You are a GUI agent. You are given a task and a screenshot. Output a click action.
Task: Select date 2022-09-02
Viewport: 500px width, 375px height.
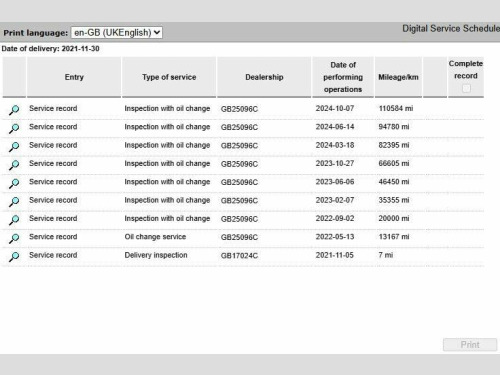point(335,218)
